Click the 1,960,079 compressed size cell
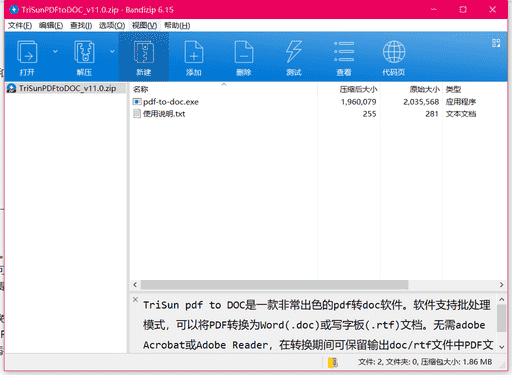 [358, 102]
